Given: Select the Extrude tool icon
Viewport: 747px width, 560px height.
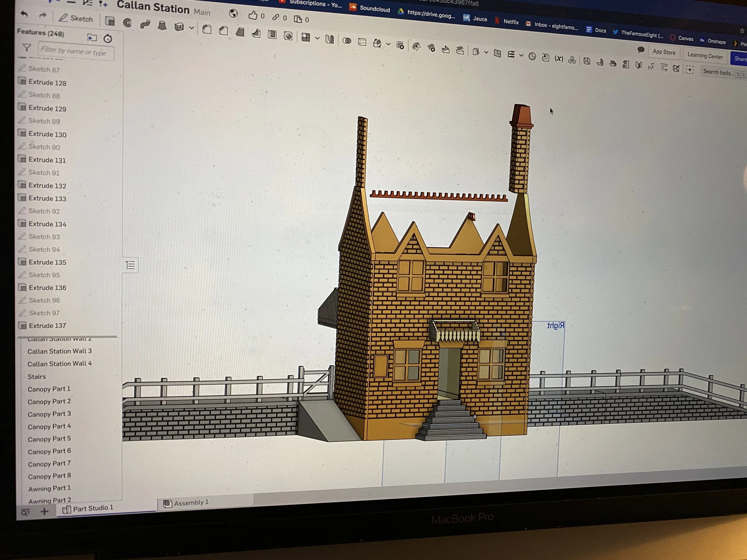Looking at the screenshot, I should pyautogui.click(x=110, y=21).
